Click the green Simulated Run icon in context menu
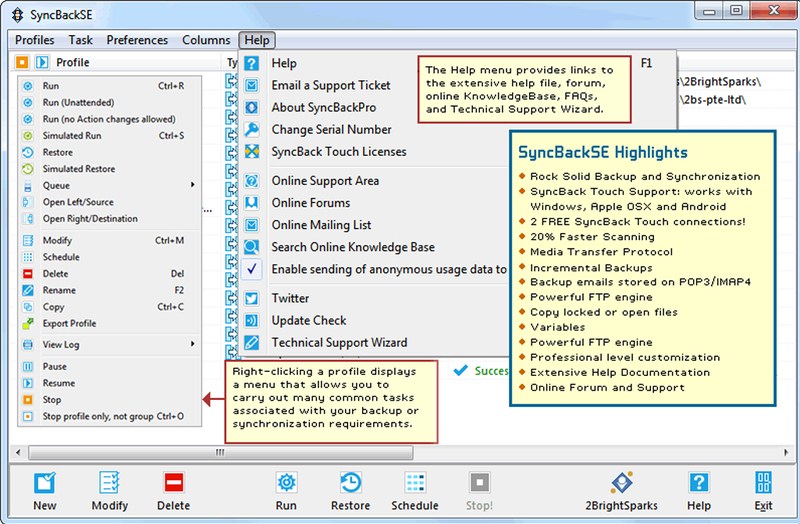 (28, 136)
